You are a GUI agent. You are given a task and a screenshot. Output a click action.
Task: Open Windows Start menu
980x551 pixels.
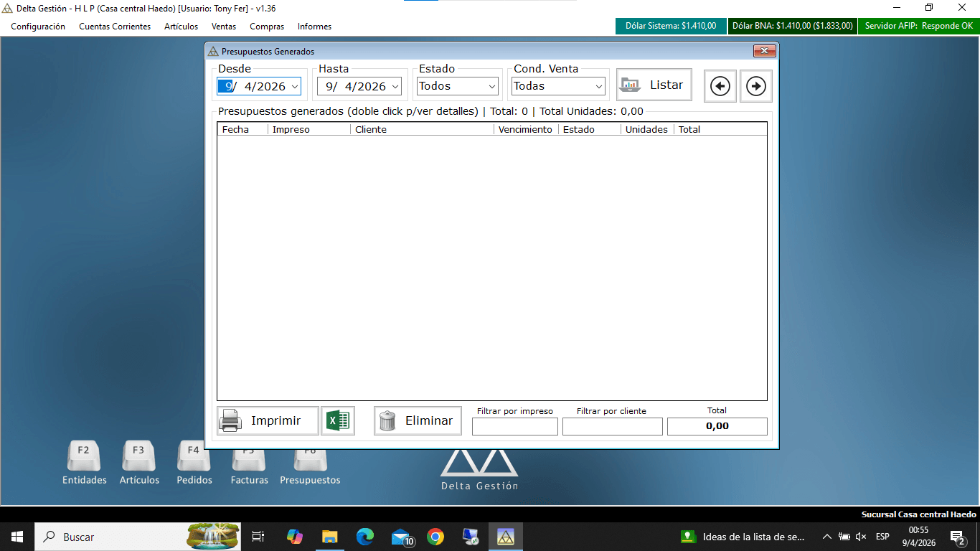pyautogui.click(x=17, y=537)
